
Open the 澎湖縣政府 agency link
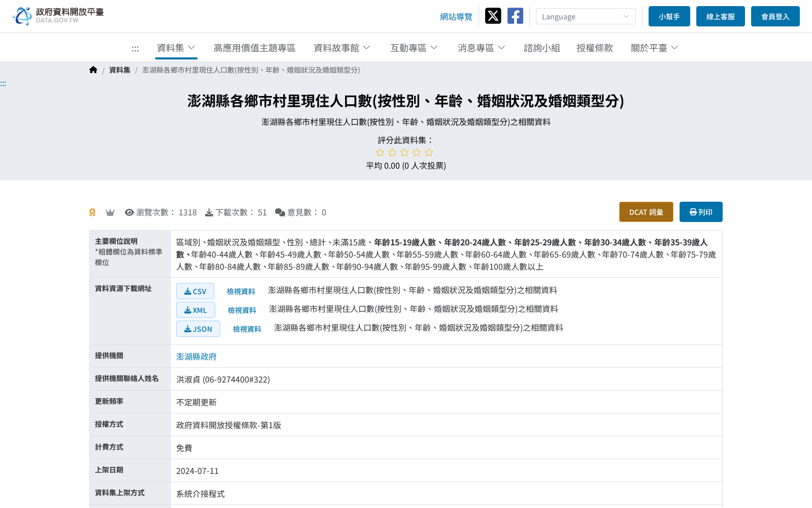(196, 357)
